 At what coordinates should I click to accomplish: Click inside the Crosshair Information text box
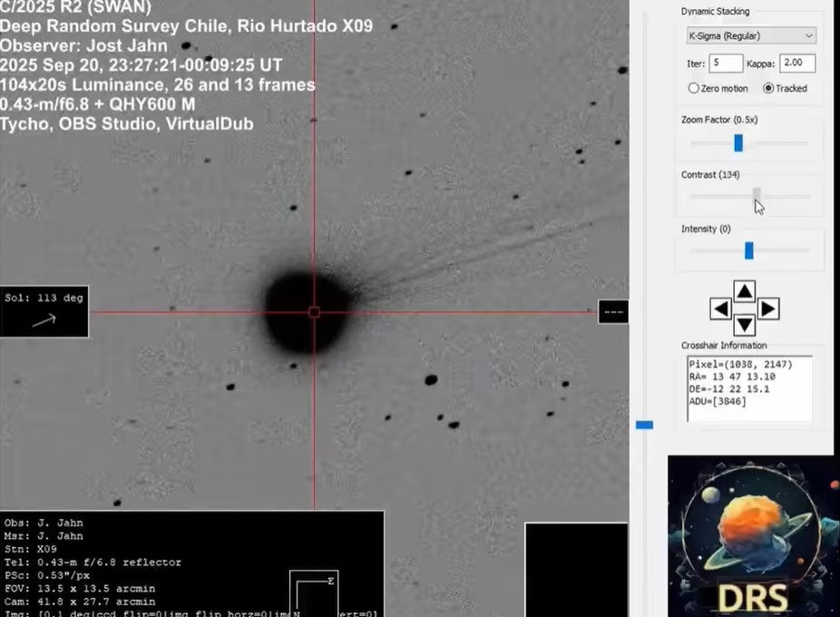pos(749,388)
